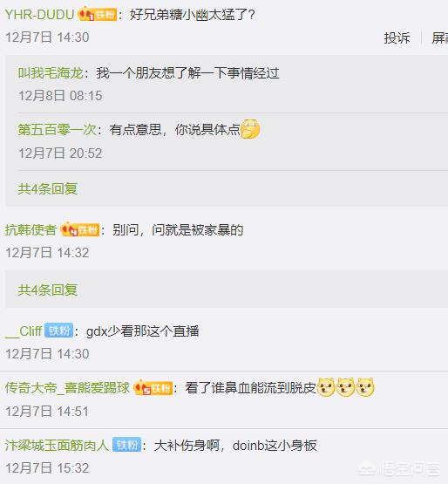Expand 共4条回复 under 抗韩使者's comment
The image size is (448, 484).
(48, 290)
